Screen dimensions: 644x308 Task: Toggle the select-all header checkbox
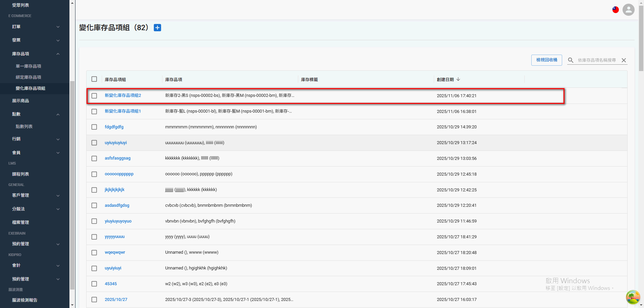(x=94, y=79)
